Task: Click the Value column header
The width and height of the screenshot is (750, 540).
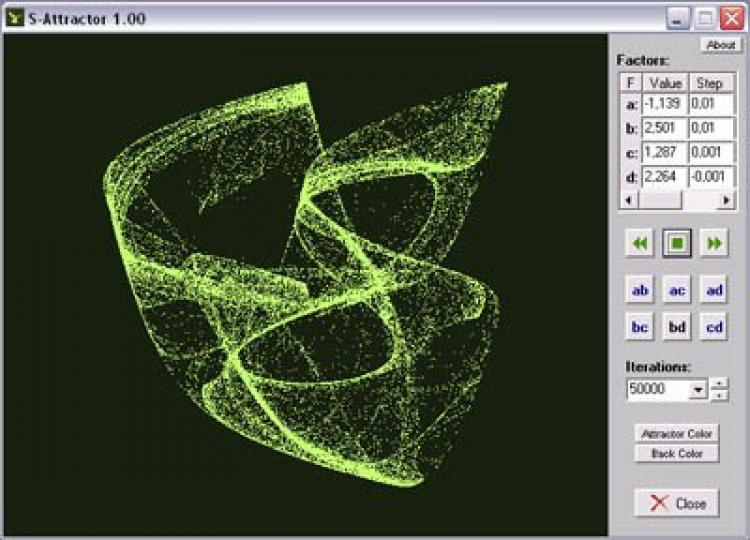Action: 664,83
